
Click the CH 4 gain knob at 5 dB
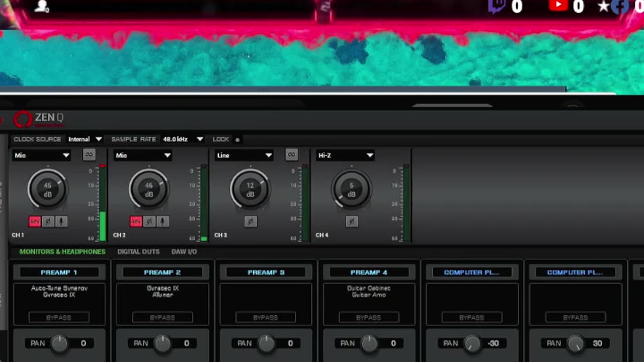point(351,189)
